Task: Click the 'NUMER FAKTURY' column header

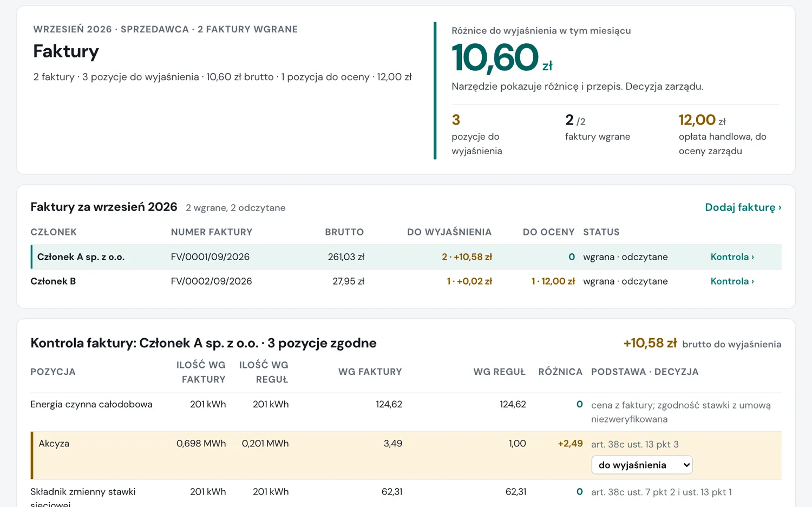Action: point(212,232)
